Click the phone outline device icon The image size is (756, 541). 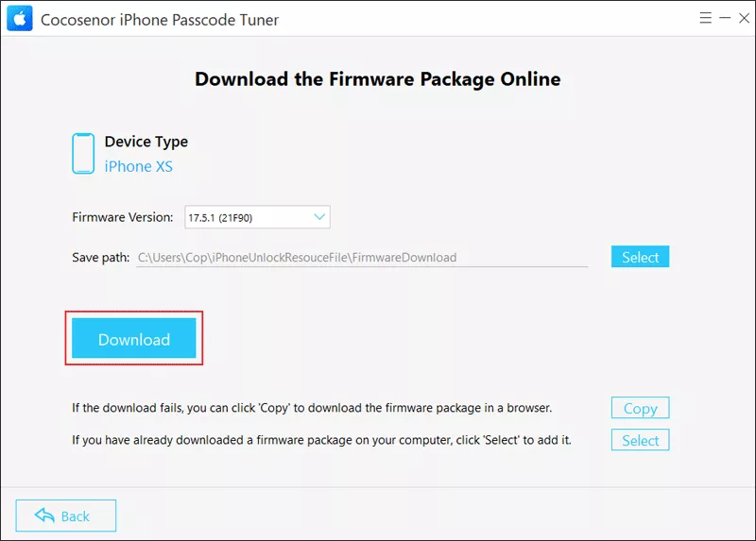pos(83,154)
